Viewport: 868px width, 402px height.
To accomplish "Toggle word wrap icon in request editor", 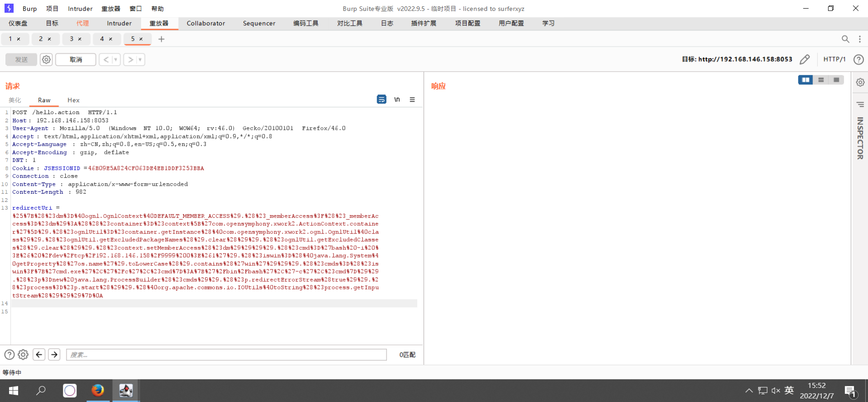I will coord(382,99).
